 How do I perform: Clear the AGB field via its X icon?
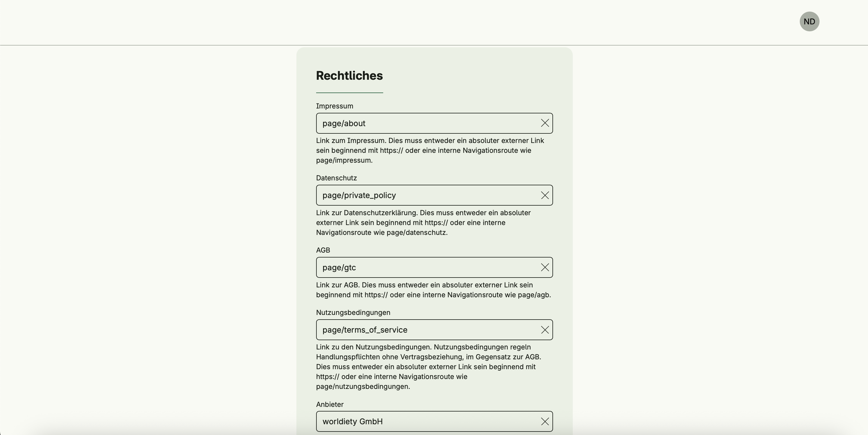(x=545, y=267)
